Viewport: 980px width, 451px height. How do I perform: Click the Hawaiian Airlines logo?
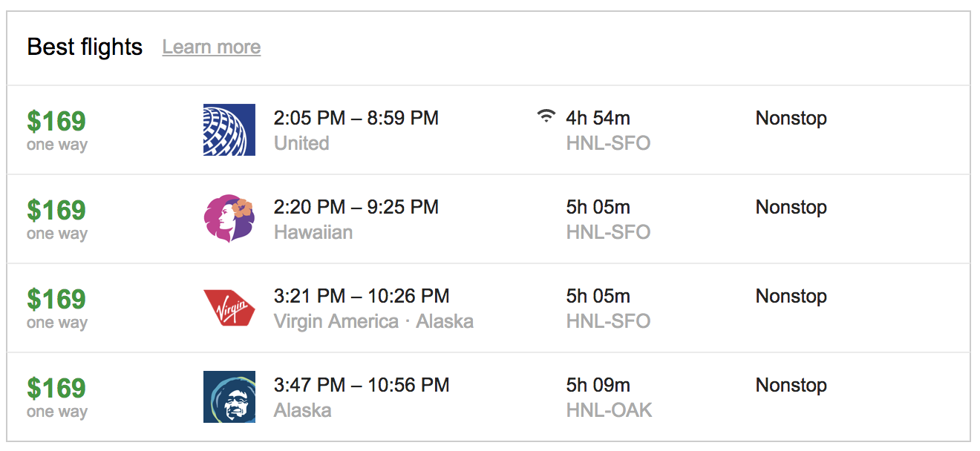[229, 219]
